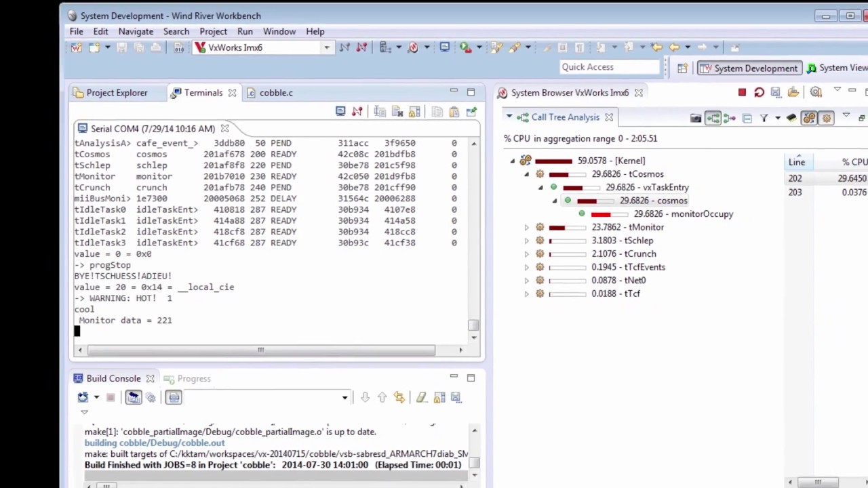Expand the tTcfEvents tree node
This screenshot has height=488, width=868.
526,267
